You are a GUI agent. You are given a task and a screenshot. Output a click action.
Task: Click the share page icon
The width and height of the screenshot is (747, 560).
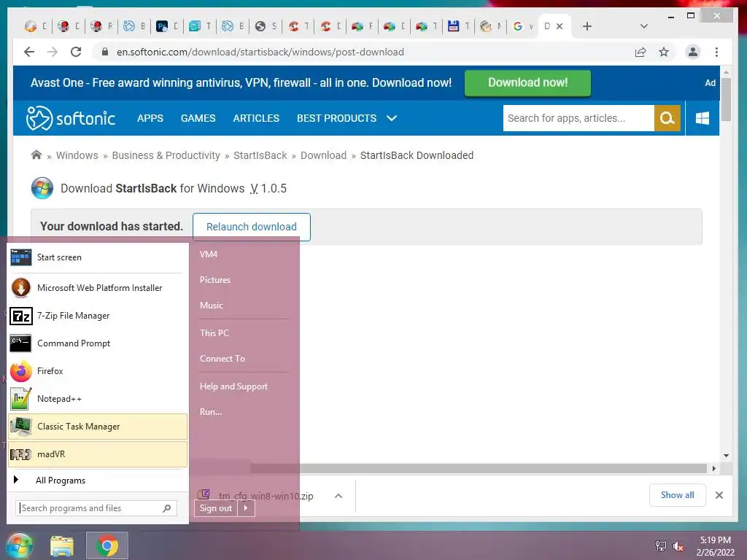pos(640,52)
